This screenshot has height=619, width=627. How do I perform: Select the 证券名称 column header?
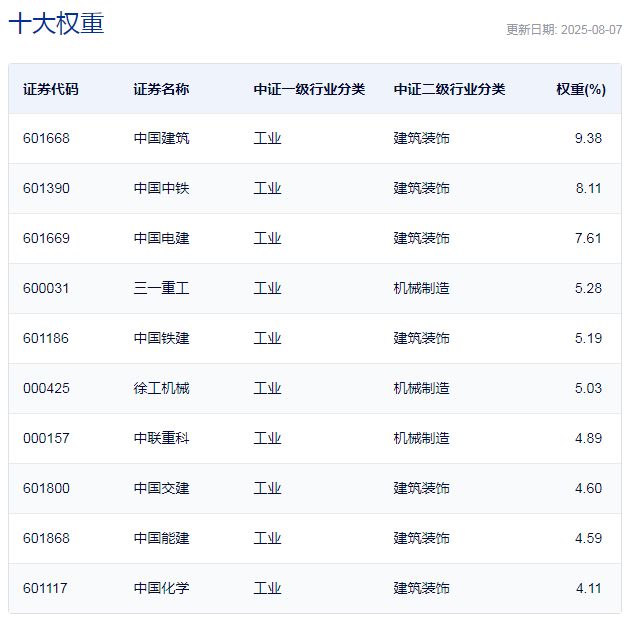point(161,89)
